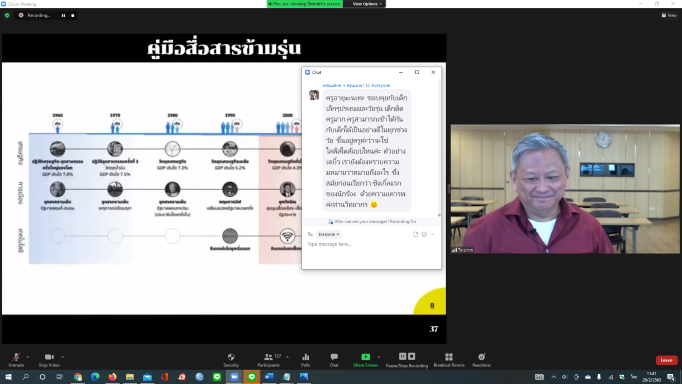
Task: Click the Wi-Fi icon on the slide
Action: [287, 236]
